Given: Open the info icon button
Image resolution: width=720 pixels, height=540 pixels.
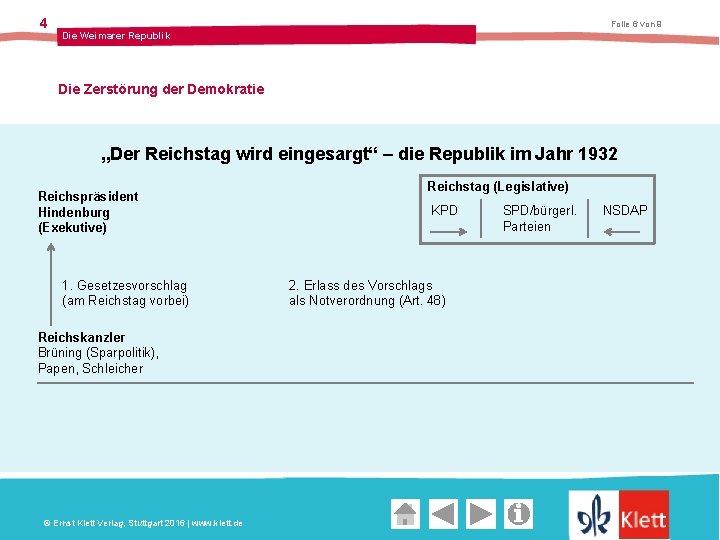Looking at the screenshot, I should [518, 514].
